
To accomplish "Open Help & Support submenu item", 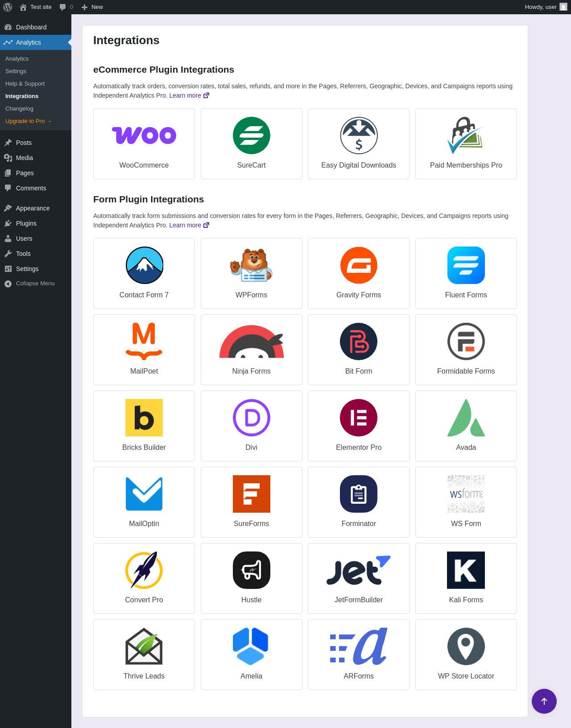I will 25,84.
